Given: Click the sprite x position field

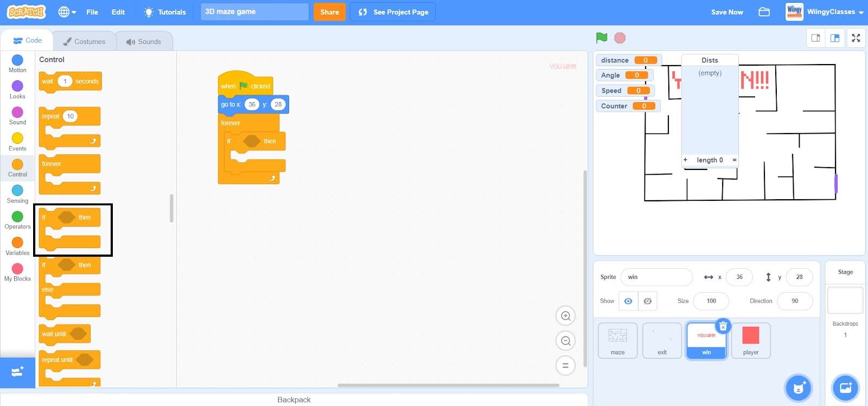Looking at the screenshot, I should click(x=739, y=277).
